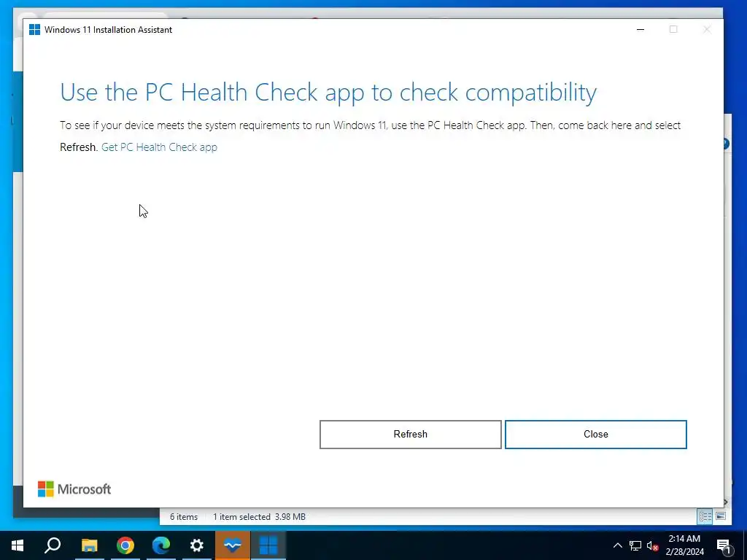Screen dimensions: 747x560
Task: Click the Refresh button
Action: click(x=410, y=435)
